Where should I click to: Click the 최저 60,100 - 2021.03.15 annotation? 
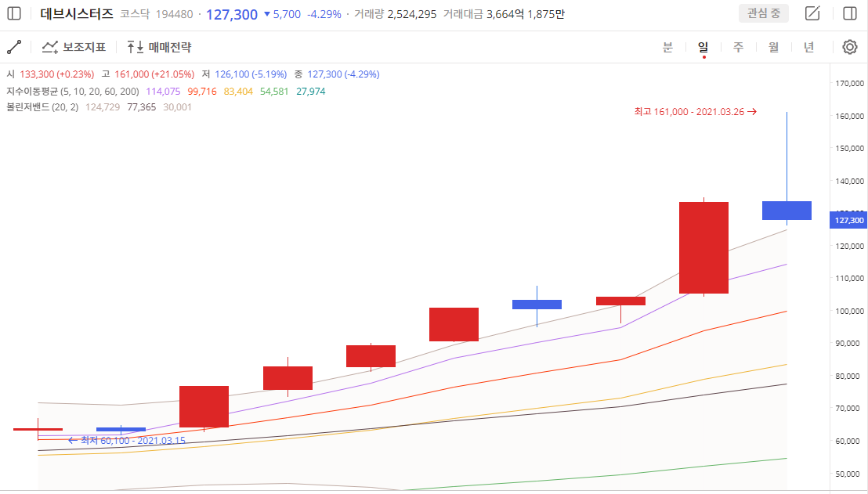point(127,440)
